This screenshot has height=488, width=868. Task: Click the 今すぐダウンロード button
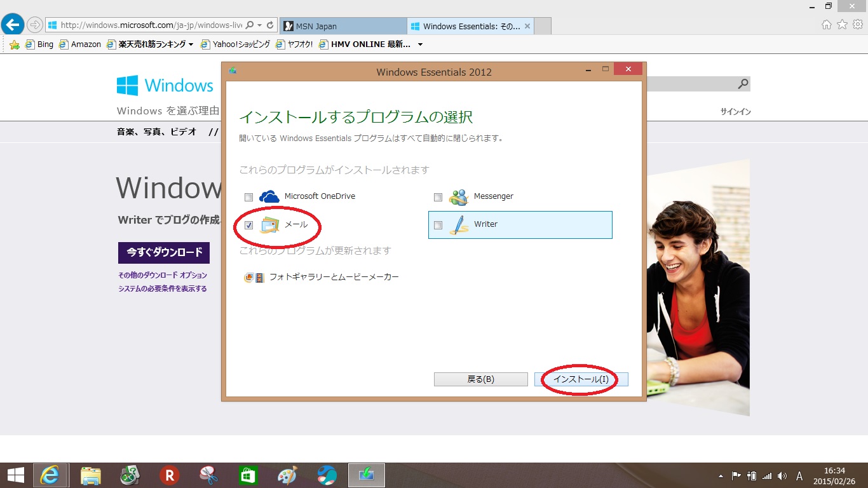[164, 252]
